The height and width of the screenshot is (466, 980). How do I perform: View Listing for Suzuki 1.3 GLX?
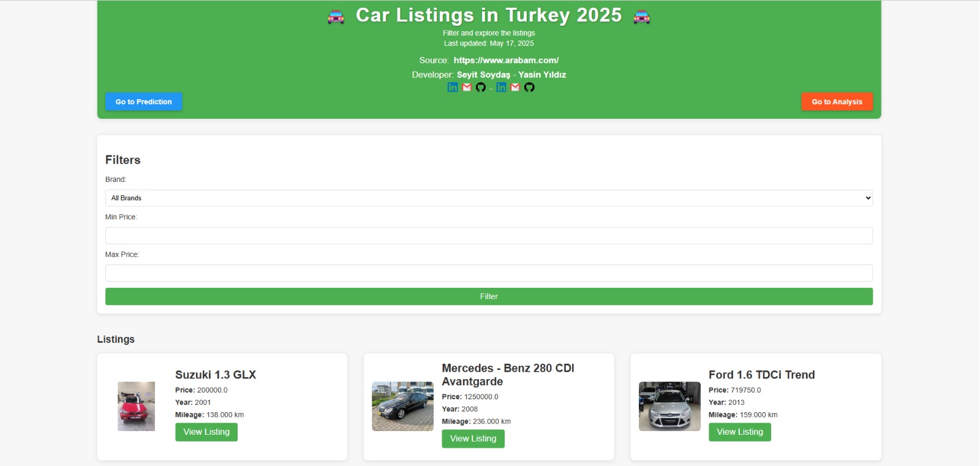point(206,432)
